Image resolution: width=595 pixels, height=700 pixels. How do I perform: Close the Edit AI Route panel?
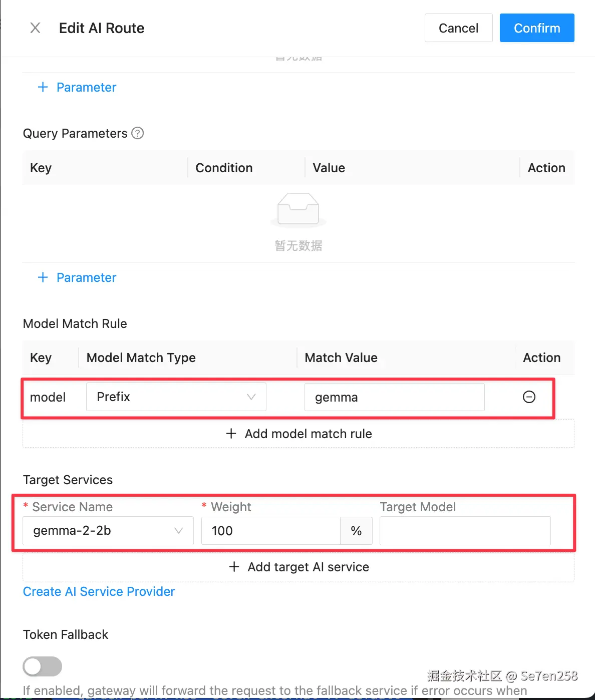pyautogui.click(x=35, y=28)
